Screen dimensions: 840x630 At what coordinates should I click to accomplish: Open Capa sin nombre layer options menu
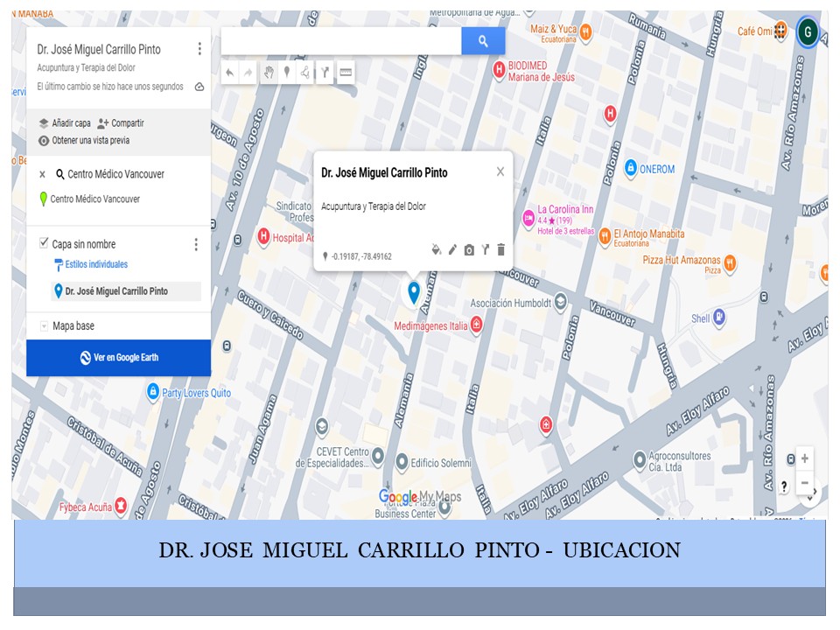point(196,245)
